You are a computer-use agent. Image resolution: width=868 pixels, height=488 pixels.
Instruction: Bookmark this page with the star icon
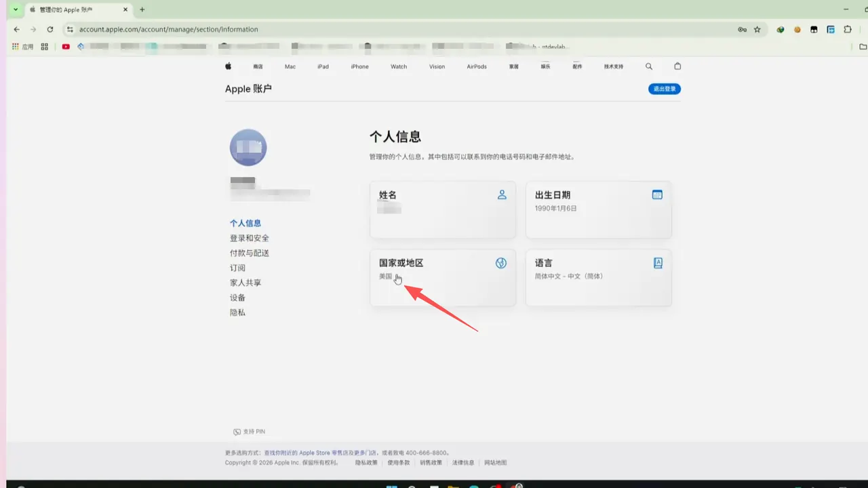click(x=757, y=30)
